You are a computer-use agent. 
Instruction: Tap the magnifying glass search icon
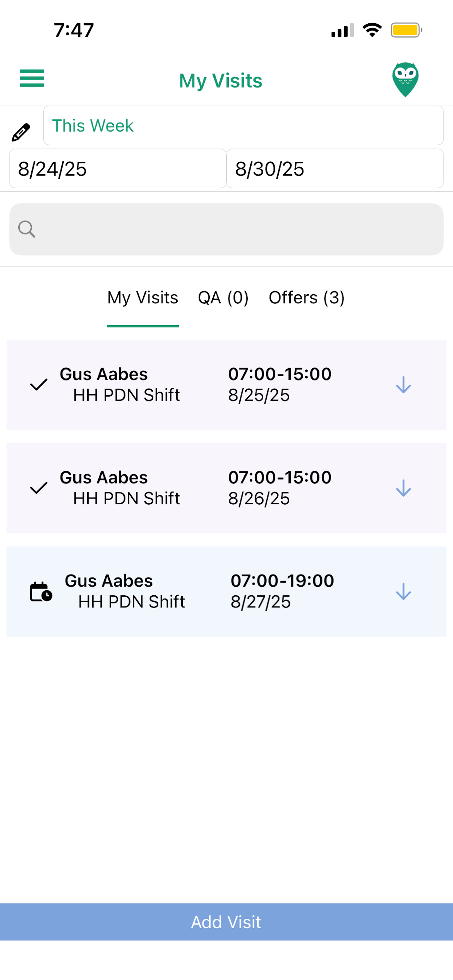(27, 229)
